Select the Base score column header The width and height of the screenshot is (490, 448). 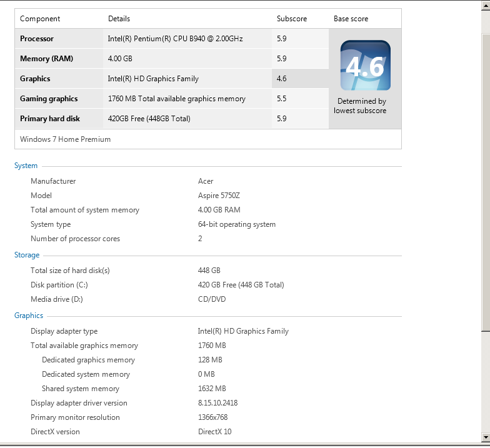pos(351,19)
